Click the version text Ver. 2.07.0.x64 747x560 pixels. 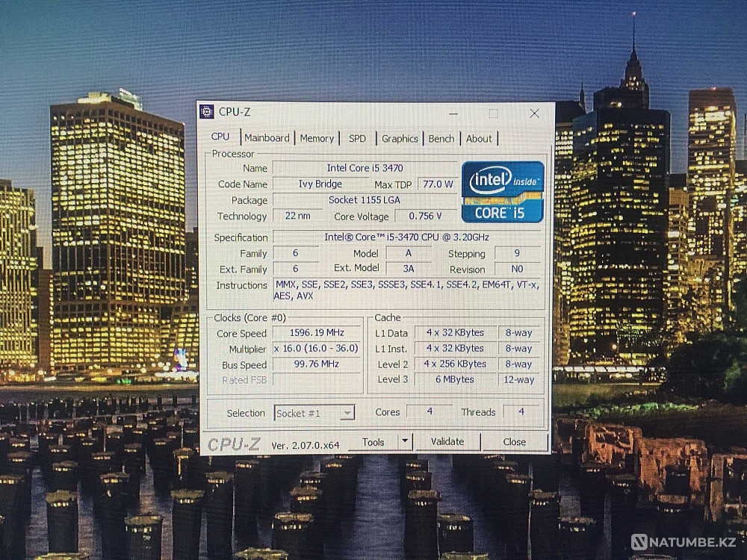(306, 446)
